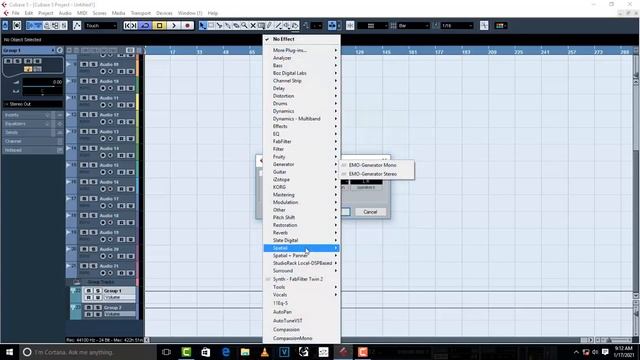Open the Transport menu
This screenshot has height=360, width=640.
(140, 13)
